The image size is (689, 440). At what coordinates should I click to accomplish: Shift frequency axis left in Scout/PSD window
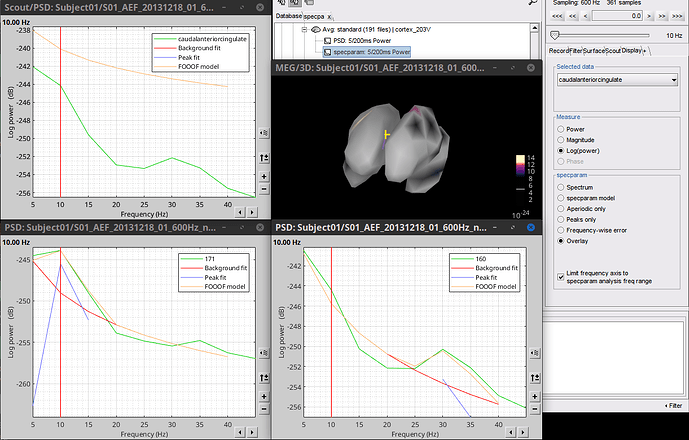pyautogui.click(x=240, y=212)
